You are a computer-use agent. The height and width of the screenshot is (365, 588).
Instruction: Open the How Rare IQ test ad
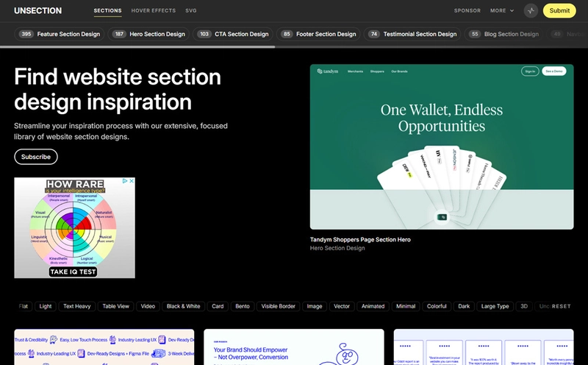[75, 228]
